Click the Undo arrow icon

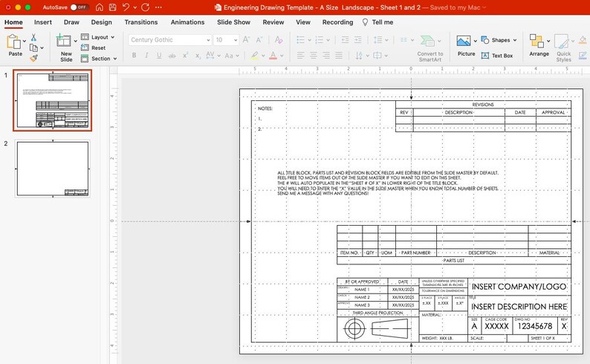click(126, 7)
